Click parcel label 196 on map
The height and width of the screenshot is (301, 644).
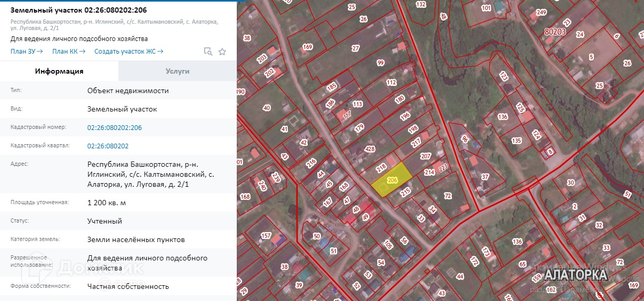[405, 116]
